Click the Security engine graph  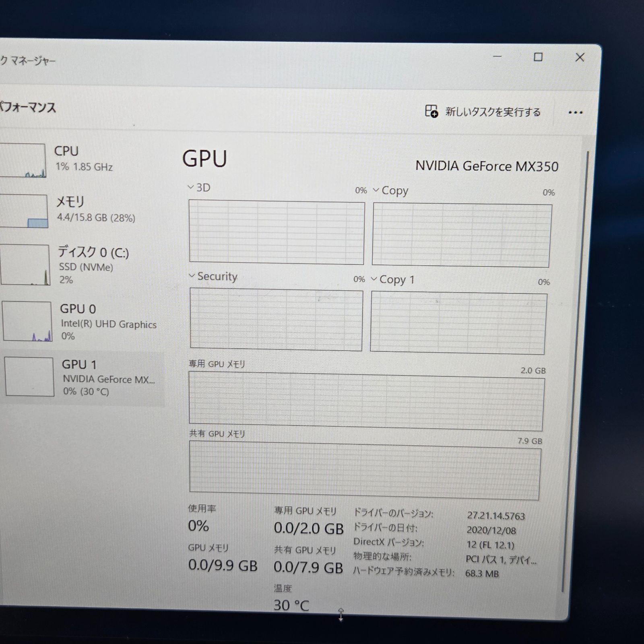[x=276, y=319]
